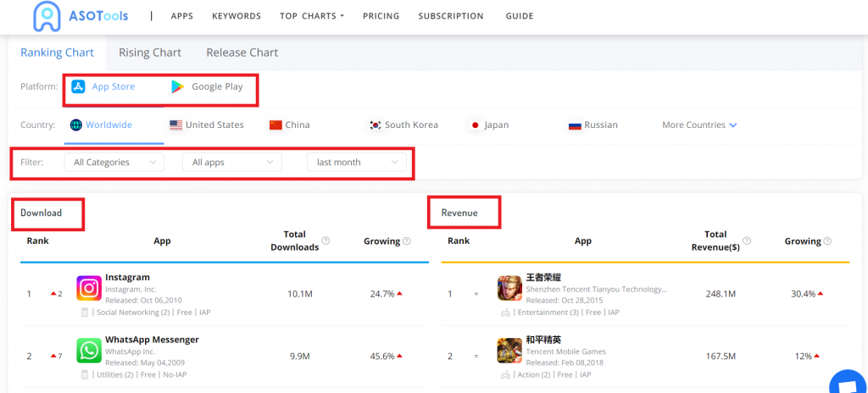868x393 pixels.
Task: Click the Instagram app icon
Action: [x=89, y=289]
